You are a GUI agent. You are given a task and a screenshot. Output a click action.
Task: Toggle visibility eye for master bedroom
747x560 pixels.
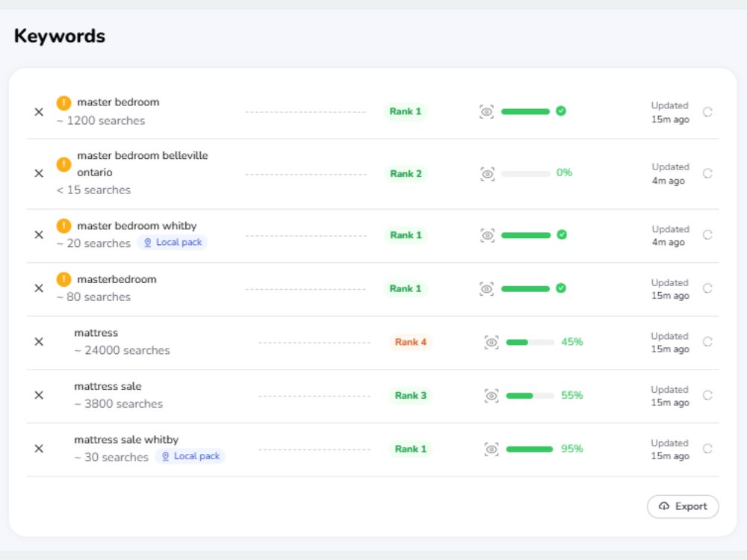click(486, 112)
